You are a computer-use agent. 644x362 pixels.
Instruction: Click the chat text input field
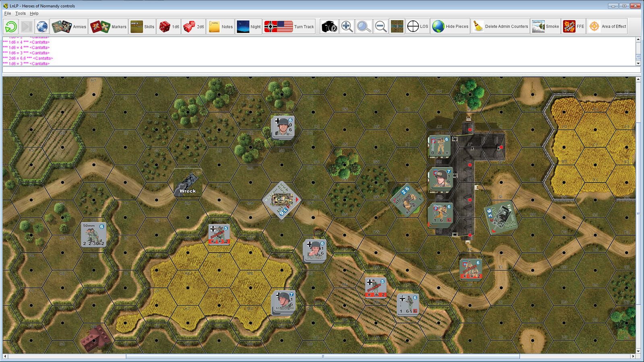pyautogui.click(x=321, y=70)
